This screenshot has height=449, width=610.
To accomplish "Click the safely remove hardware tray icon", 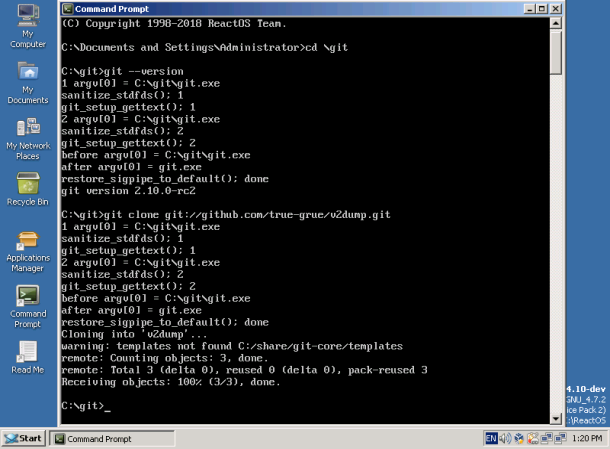I will coord(533,438).
